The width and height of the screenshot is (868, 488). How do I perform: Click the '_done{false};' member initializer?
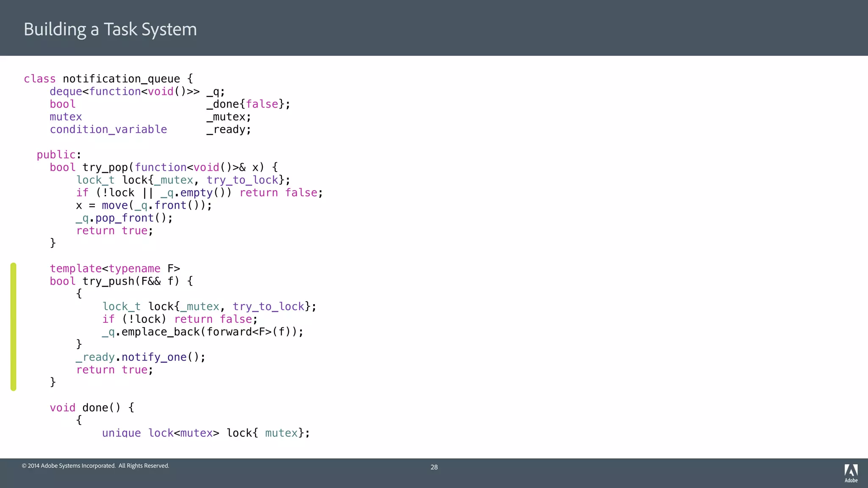(x=248, y=104)
